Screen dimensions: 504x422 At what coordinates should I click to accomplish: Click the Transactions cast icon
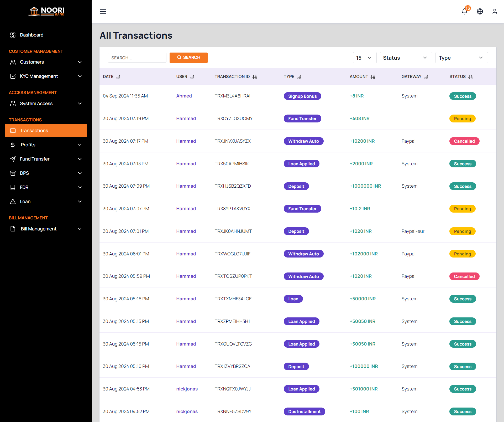[x=13, y=131]
